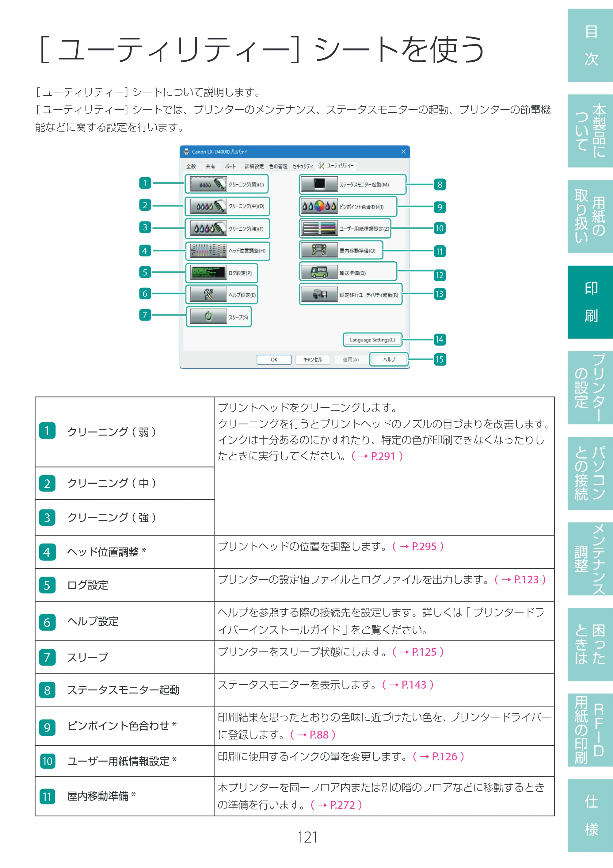Click the ヘルプ button in dialog
Viewport: 613px width, 868px height.
[389, 359]
